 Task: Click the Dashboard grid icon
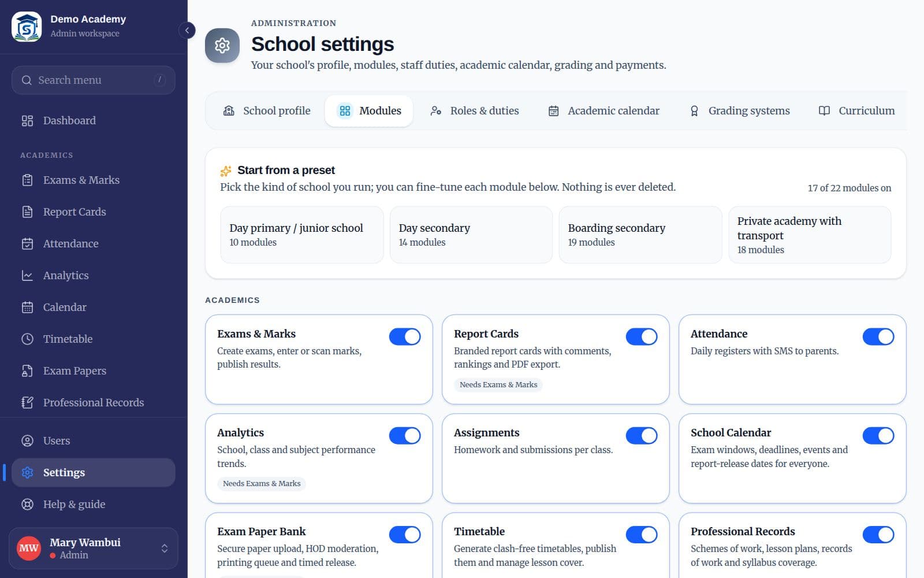coord(27,121)
